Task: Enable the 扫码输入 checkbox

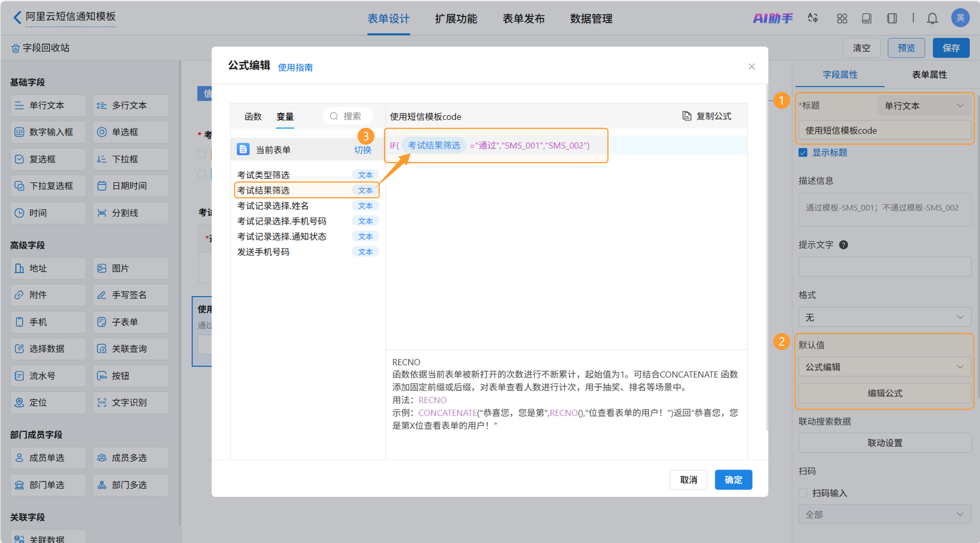Action: point(803,493)
